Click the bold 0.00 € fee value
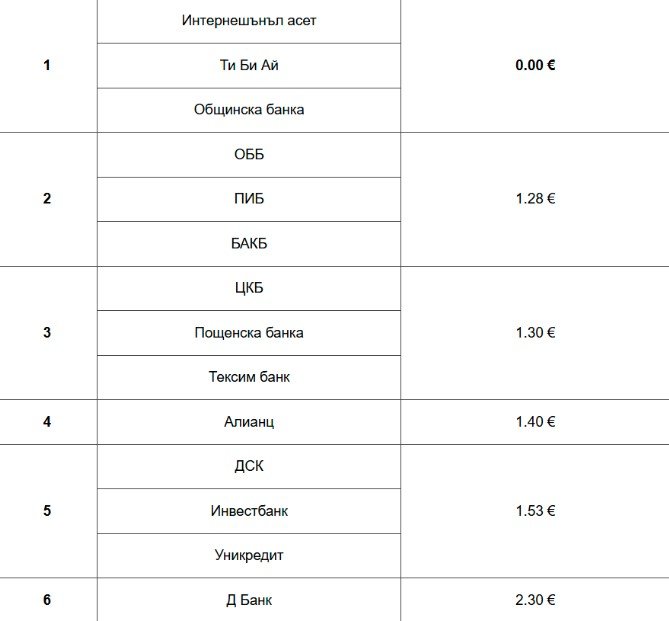The height and width of the screenshot is (621, 669). [535, 66]
